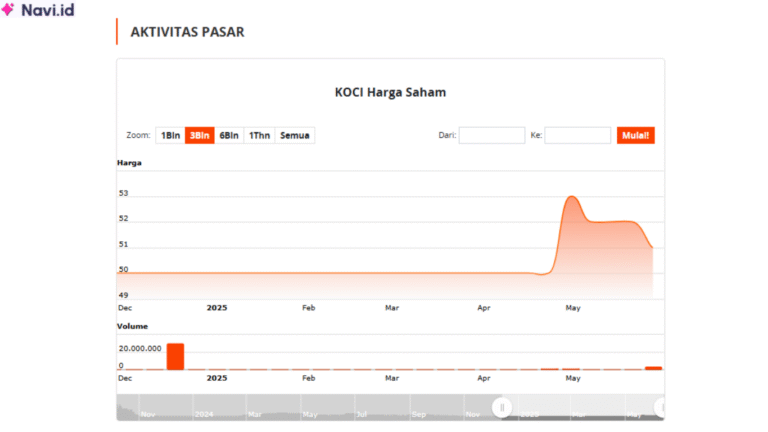The height and width of the screenshot is (432, 768).
Task: Click the Zoom: label
Action: point(138,135)
